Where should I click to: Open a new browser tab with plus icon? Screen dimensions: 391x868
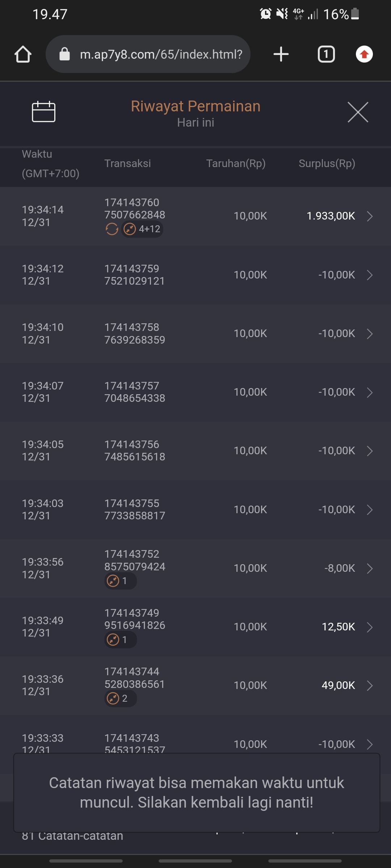click(x=281, y=55)
